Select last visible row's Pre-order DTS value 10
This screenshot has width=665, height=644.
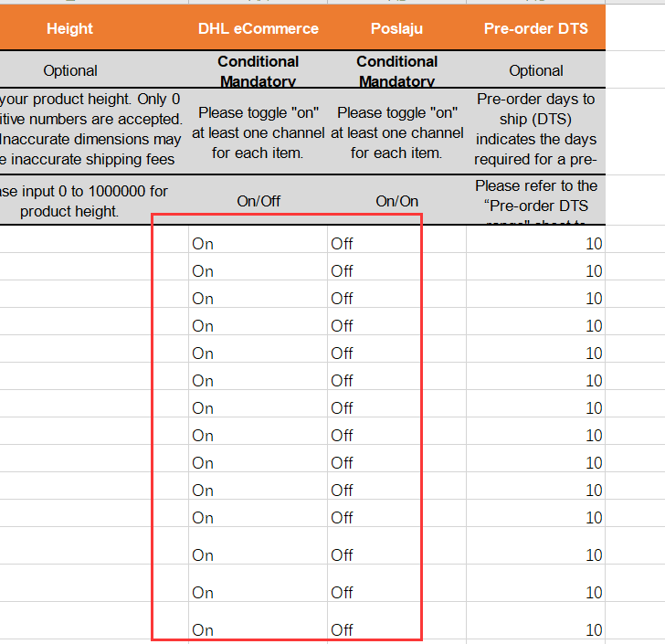(x=535, y=620)
